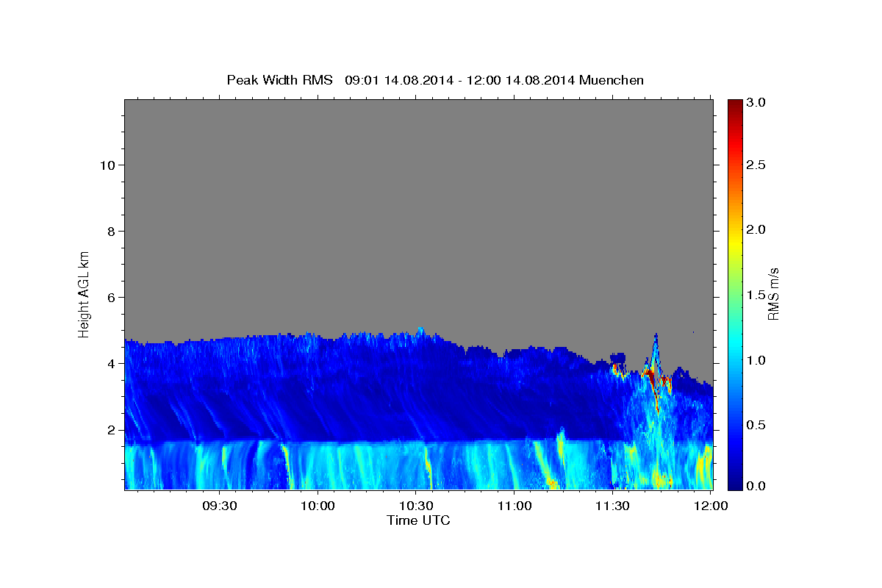
Task: Click the height label '10'
Action: coord(107,165)
